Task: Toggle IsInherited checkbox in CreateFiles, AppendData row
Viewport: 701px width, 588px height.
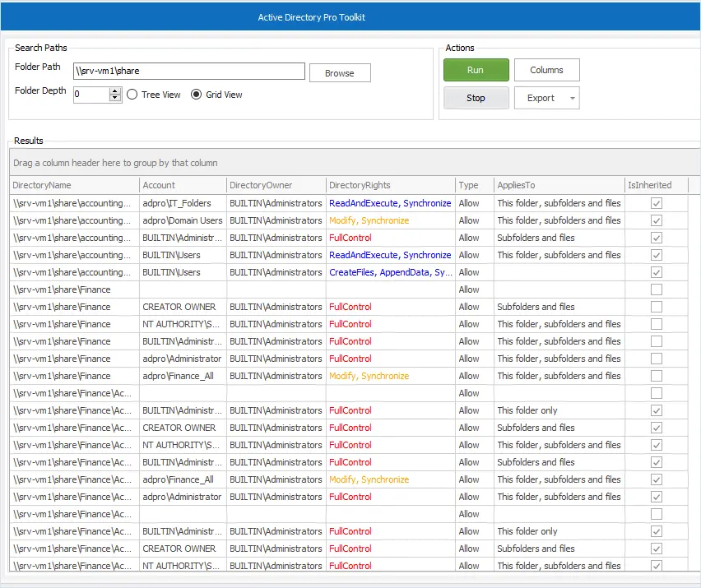Action: point(657,272)
